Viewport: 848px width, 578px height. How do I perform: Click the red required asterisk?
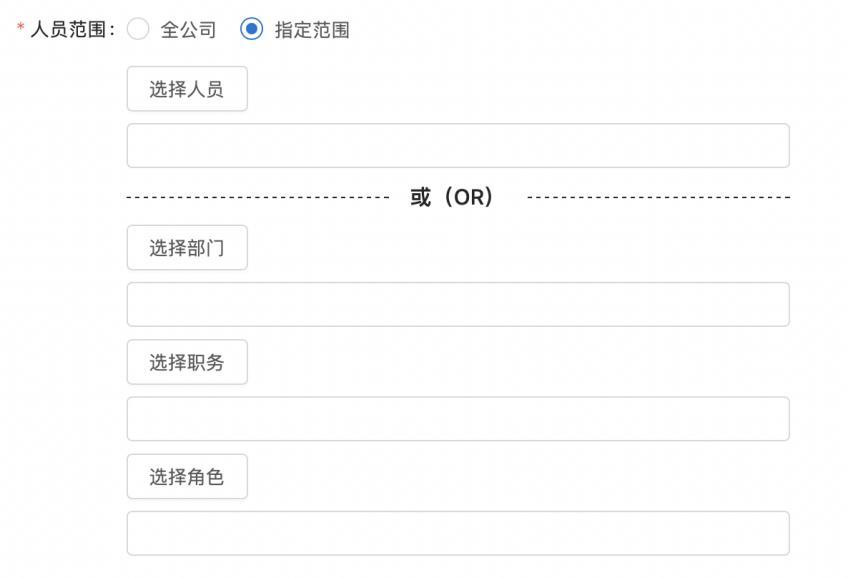pyautogui.click(x=20, y=29)
